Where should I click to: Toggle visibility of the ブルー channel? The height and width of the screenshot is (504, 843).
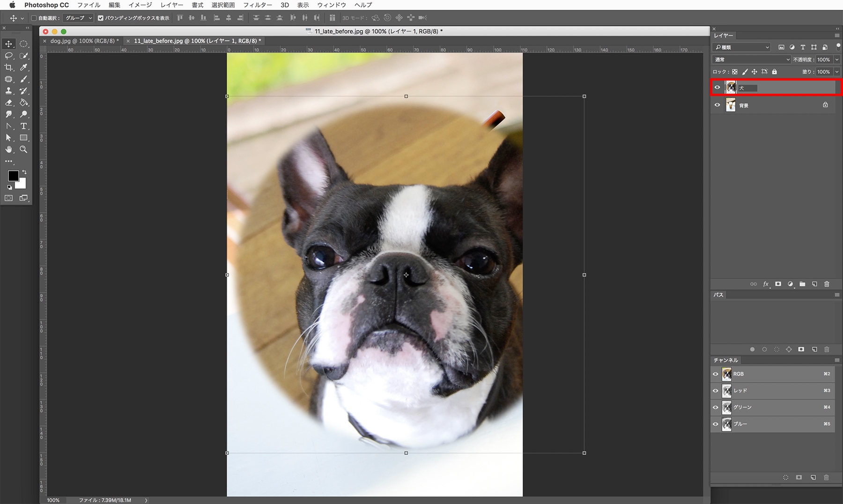(x=716, y=424)
